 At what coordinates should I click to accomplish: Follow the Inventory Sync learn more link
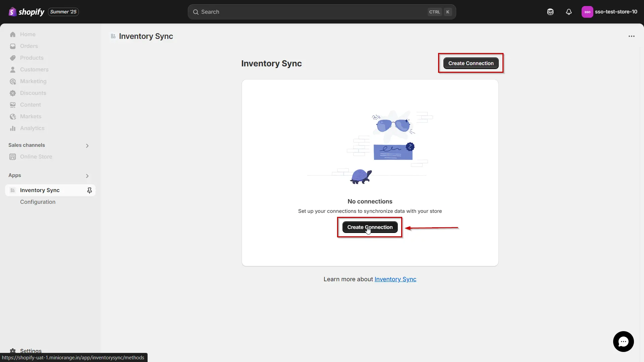(395, 279)
